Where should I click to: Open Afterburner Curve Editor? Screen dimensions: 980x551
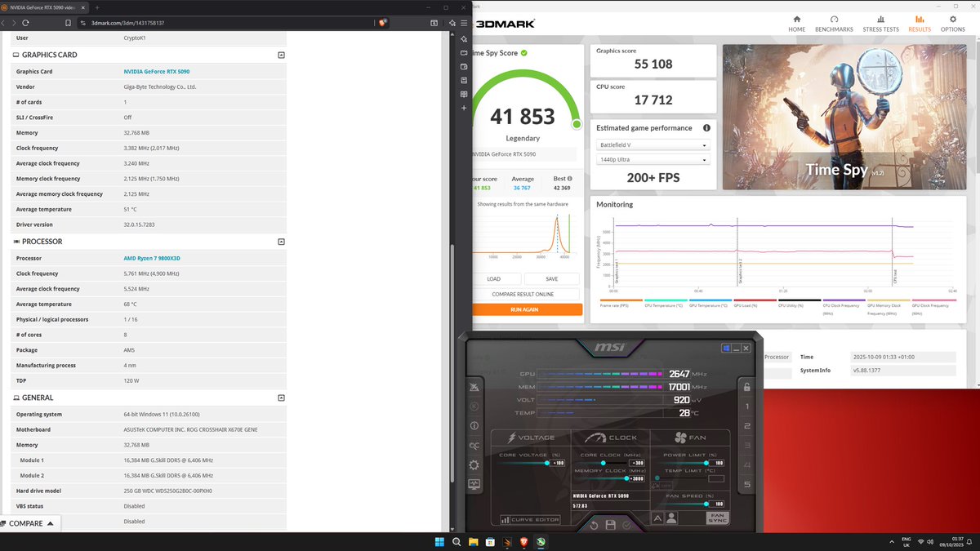(x=530, y=519)
